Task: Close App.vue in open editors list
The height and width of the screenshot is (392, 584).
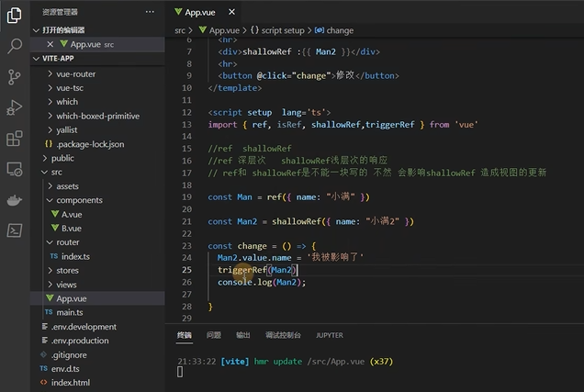Action: 51,44
